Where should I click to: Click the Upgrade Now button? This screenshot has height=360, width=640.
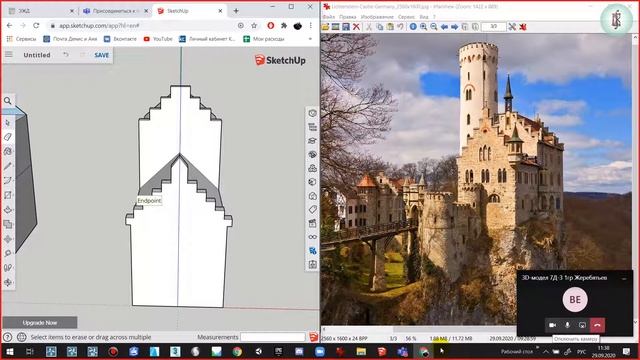(40, 322)
